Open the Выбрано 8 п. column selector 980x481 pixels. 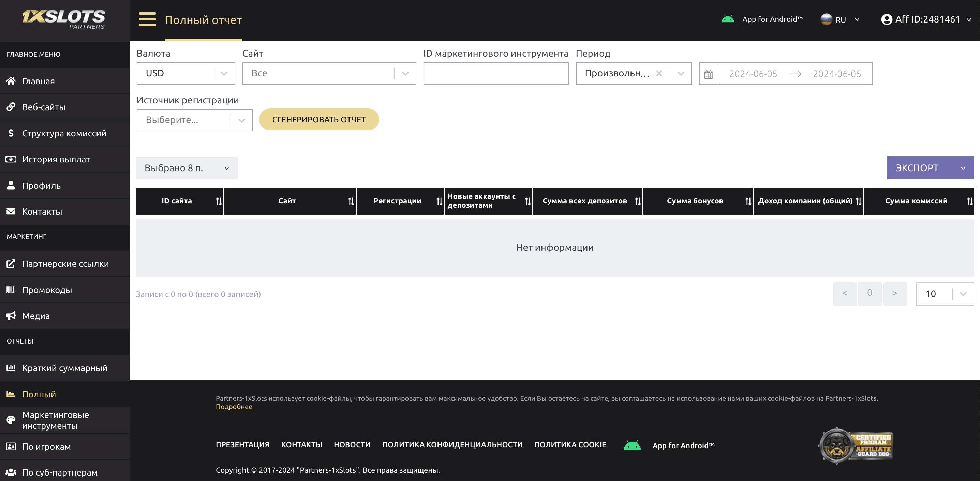pyautogui.click(x=187, y=168)
